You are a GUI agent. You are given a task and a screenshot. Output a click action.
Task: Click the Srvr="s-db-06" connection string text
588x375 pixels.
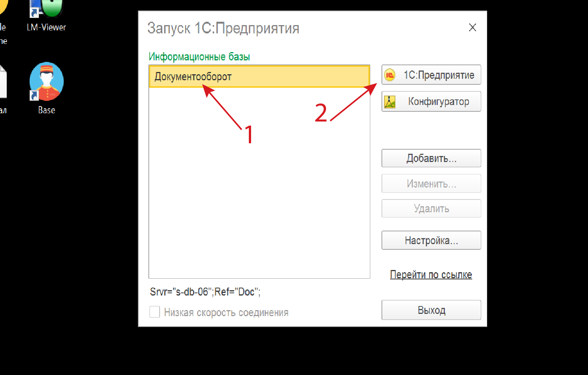pos(205,292)
